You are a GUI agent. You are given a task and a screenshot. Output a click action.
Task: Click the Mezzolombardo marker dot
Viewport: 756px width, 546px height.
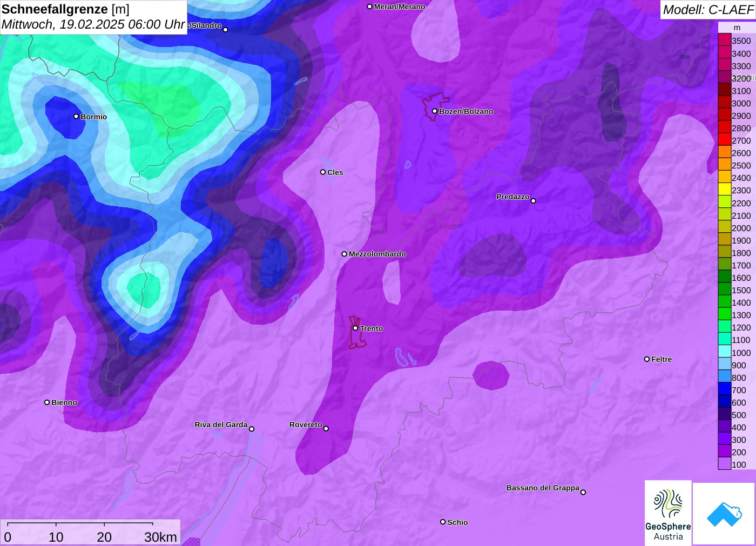tap(345, 254)
